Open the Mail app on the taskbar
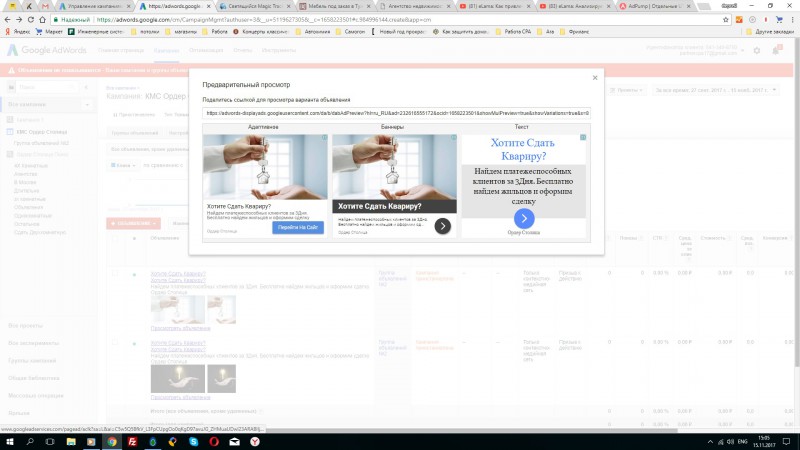The image size is (800, 450). click(x=234, y=442)
